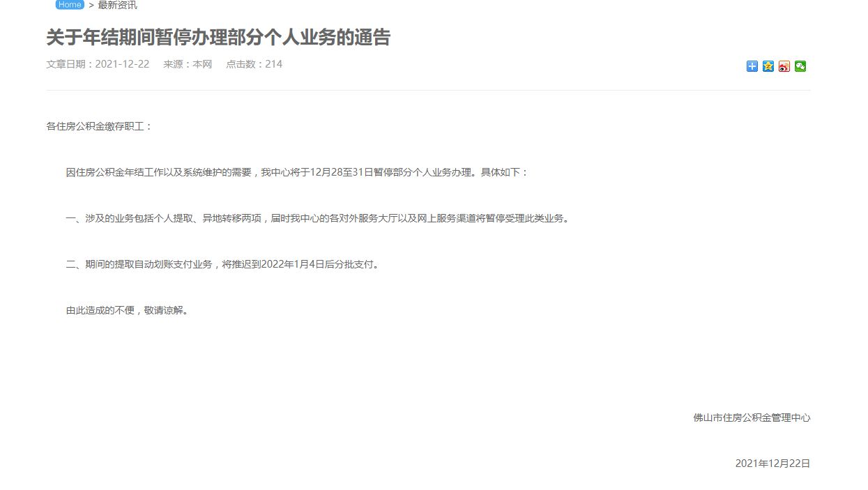
Task: Go to Home breadcrumb link
Action: [x=70, y=5]
